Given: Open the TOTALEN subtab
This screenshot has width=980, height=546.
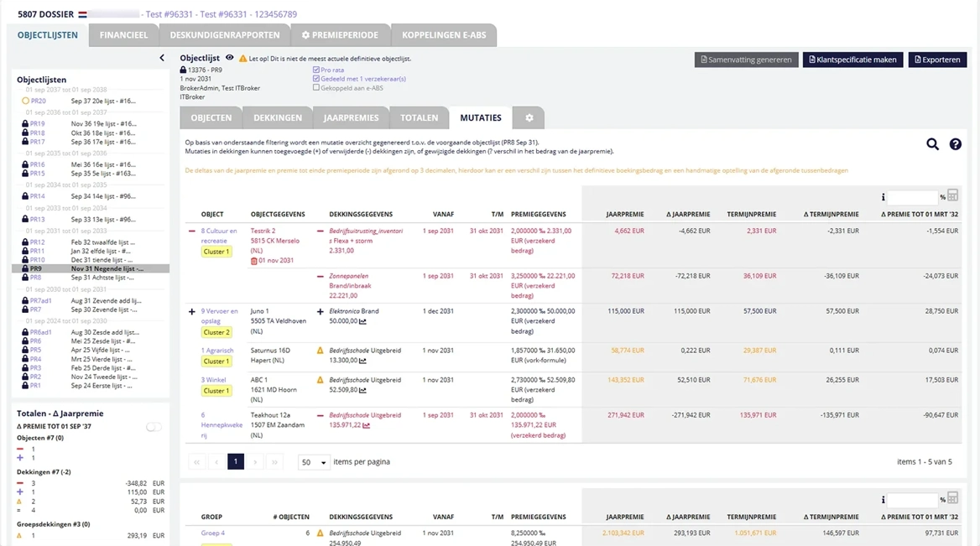Looking at the screenshot, I should (x=418, y=117).
